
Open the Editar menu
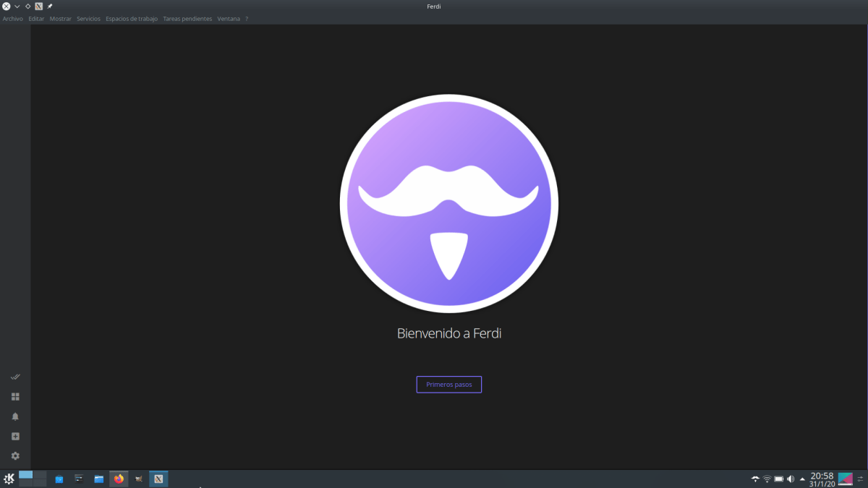(36, 19)
